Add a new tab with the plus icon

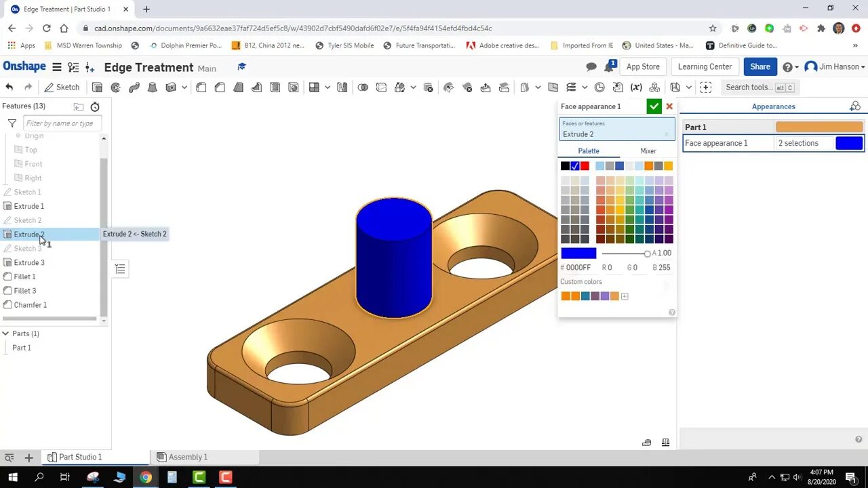tap(28, 457)
